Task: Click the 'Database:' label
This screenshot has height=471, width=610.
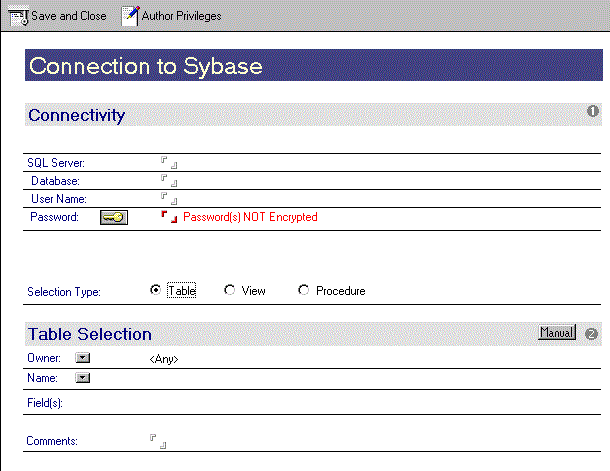Action: pos(55,181)
